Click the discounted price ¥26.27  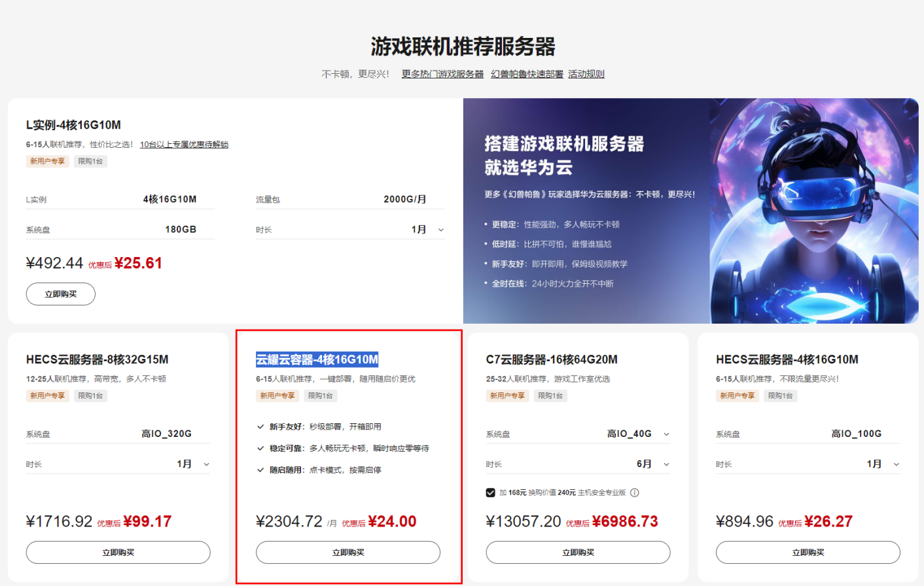pyautogui.click(x=828, y=521)
